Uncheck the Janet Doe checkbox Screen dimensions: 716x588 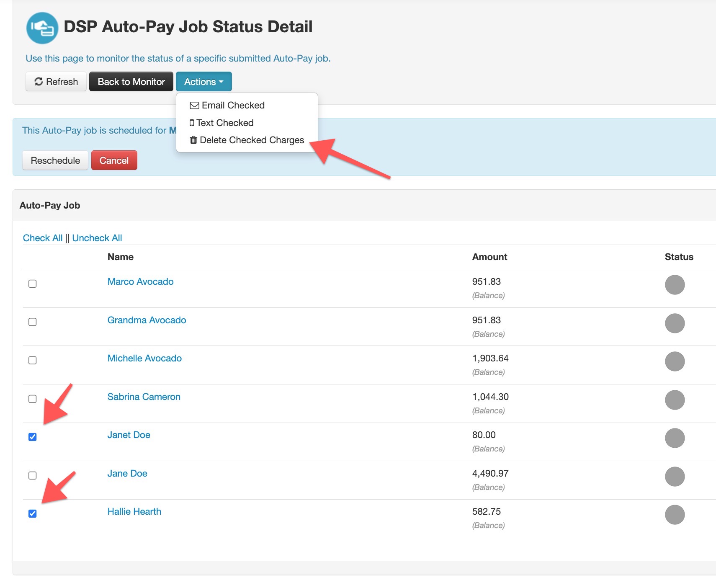point(32,437)
